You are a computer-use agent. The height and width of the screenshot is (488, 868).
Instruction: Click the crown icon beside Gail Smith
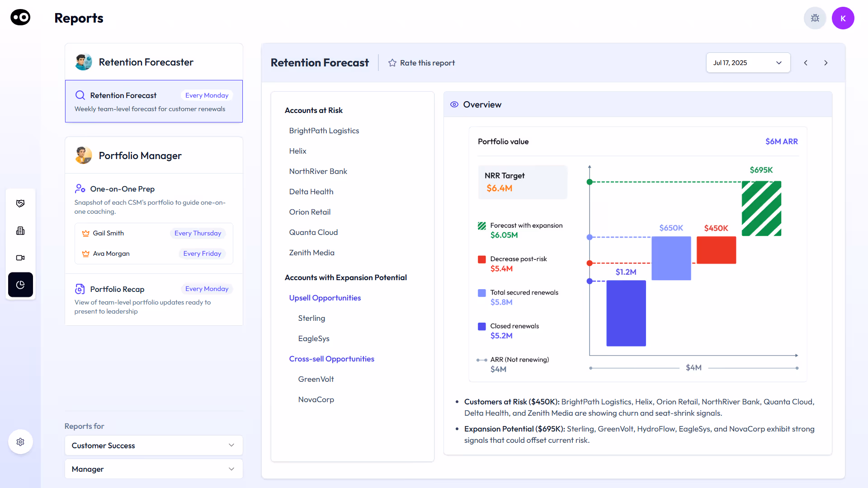point(85,233)
